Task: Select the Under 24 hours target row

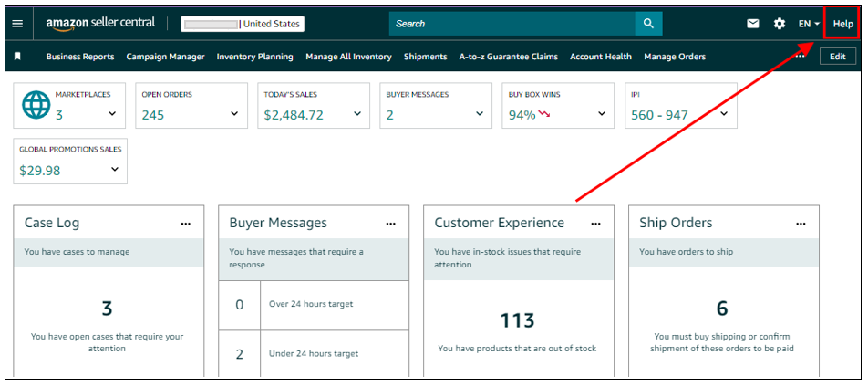Action: (x=314, y=354)
